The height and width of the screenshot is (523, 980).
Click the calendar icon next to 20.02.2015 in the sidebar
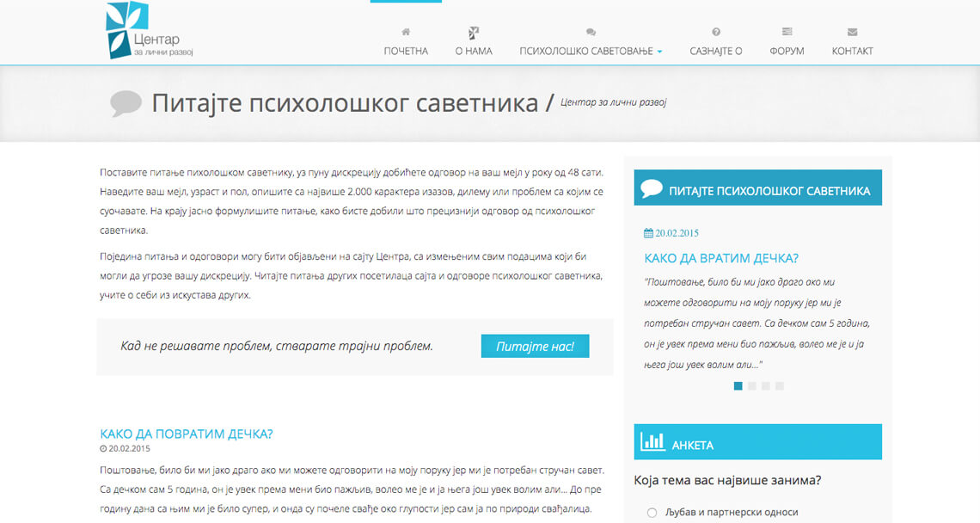coord(648,233)
